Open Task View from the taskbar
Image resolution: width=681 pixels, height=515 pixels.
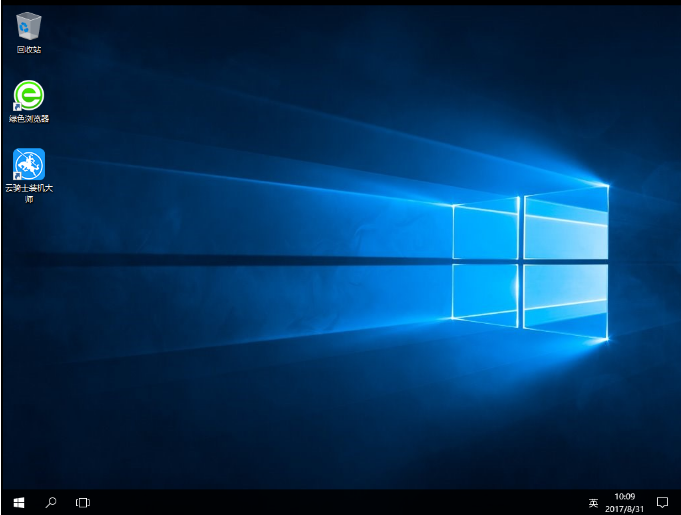point(83,503)
